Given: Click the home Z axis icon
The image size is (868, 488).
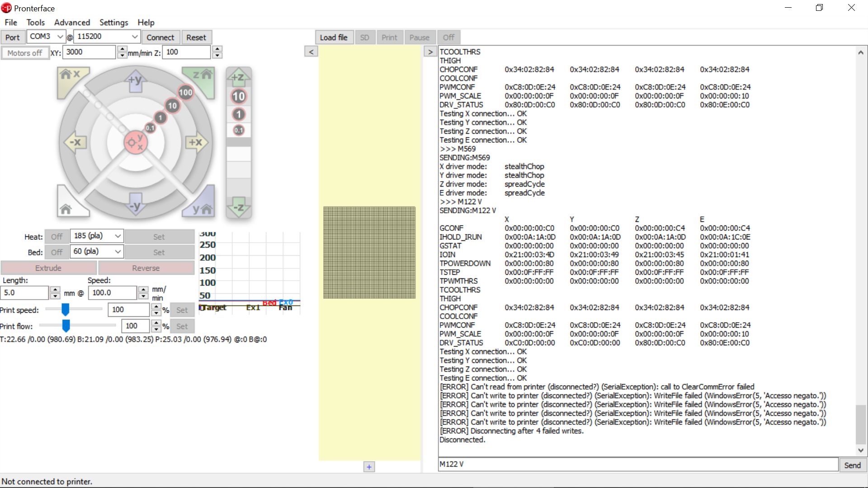Looking at the screenshot, I should tap(201, 77).
